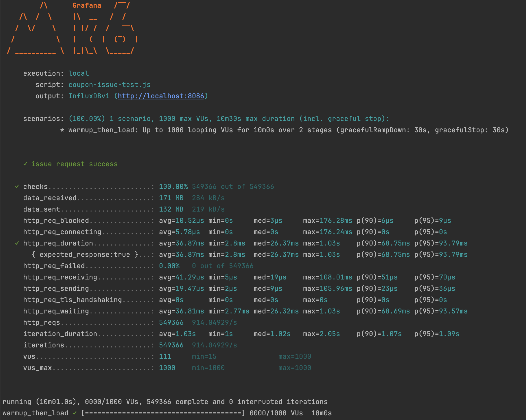The width and height of the screenshot is (526, 420).
Task: Click 'max=176.28ms' in http_req_blocked row
Action: 328,221
